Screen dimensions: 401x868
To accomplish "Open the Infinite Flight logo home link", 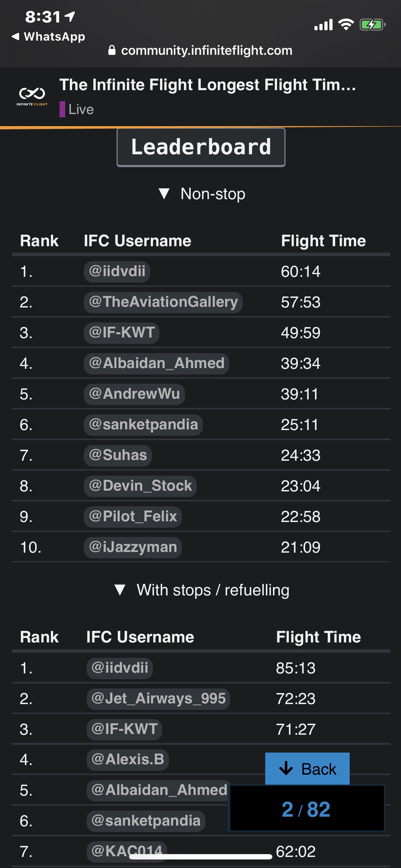I will coord(32,96).
